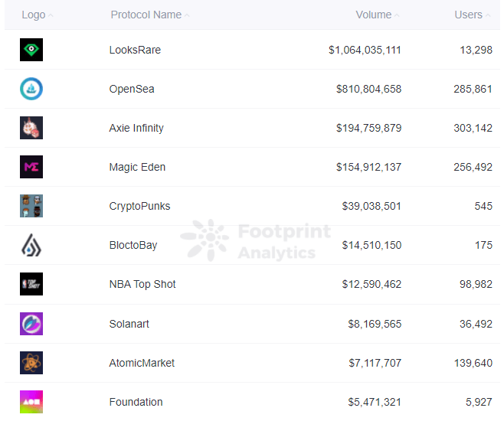Click the Footprint Analytics watermark
This screenshot has height=421, width=504.
point(257,241)
